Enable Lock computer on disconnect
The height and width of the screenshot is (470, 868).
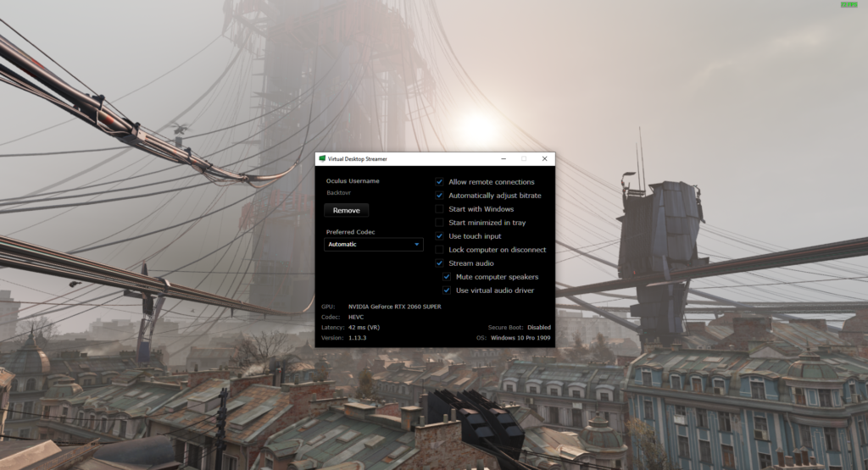(439, 250)
